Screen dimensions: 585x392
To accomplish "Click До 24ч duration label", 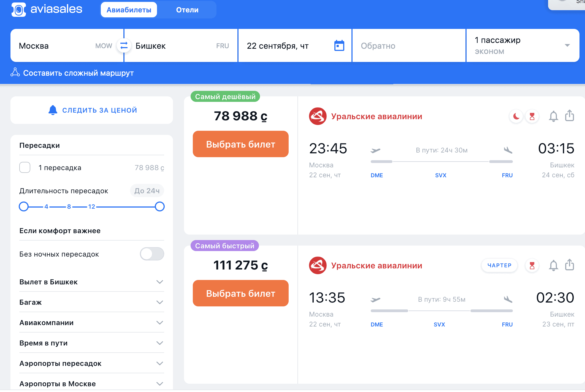I will click(x=147, y=190).
